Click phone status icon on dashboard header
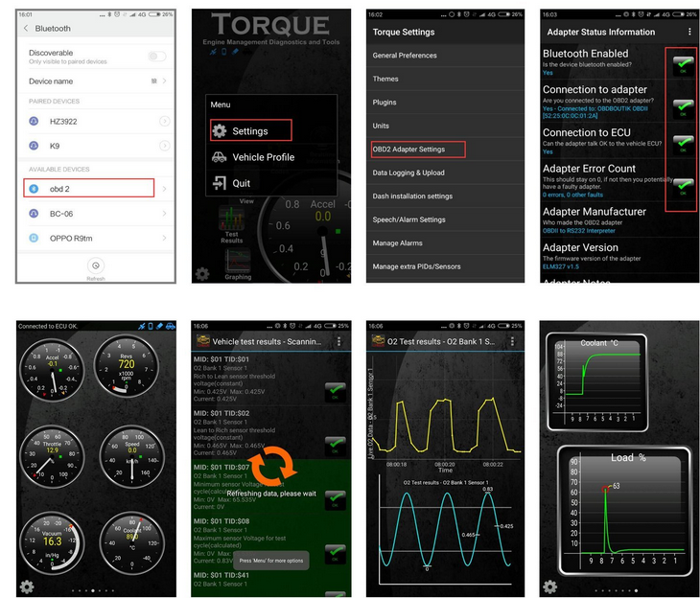 point(151,326)
